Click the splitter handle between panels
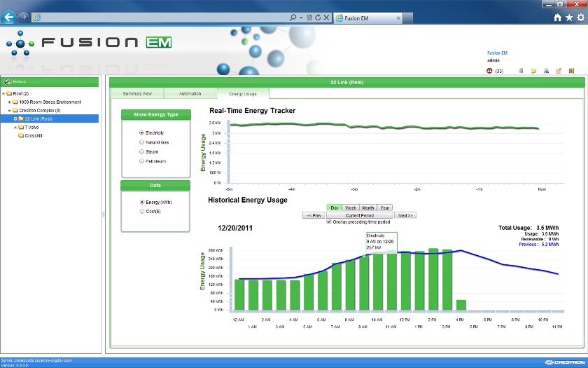 [103, 214]
